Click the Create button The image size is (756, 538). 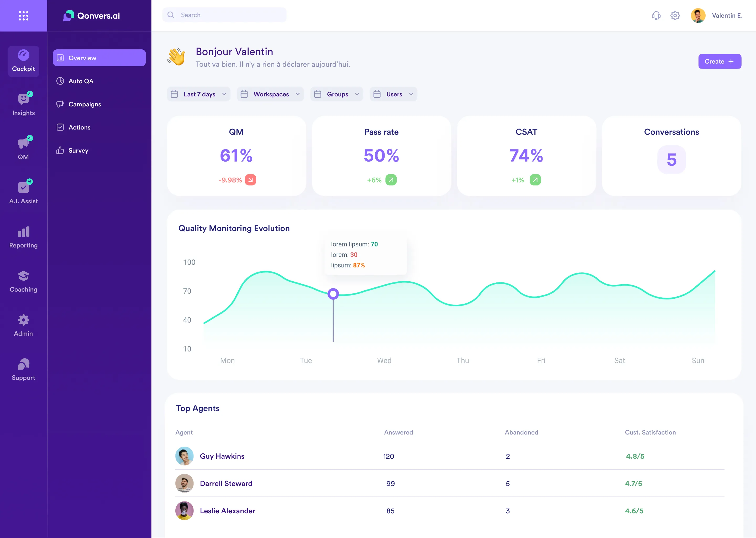pos(720,61)
